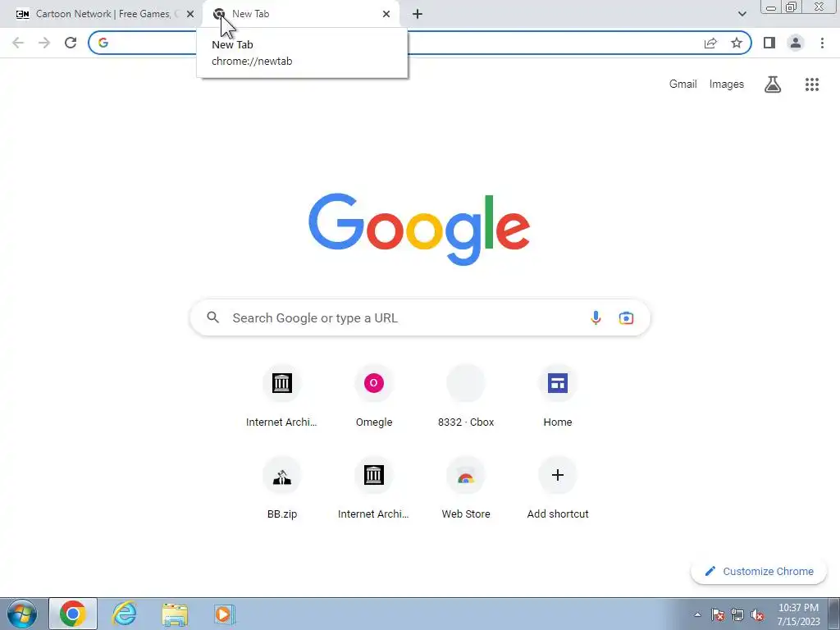This screenshot has width=840, height=630.
Task: Open the first Internet Archive shortcut
Action: [282, 396]
